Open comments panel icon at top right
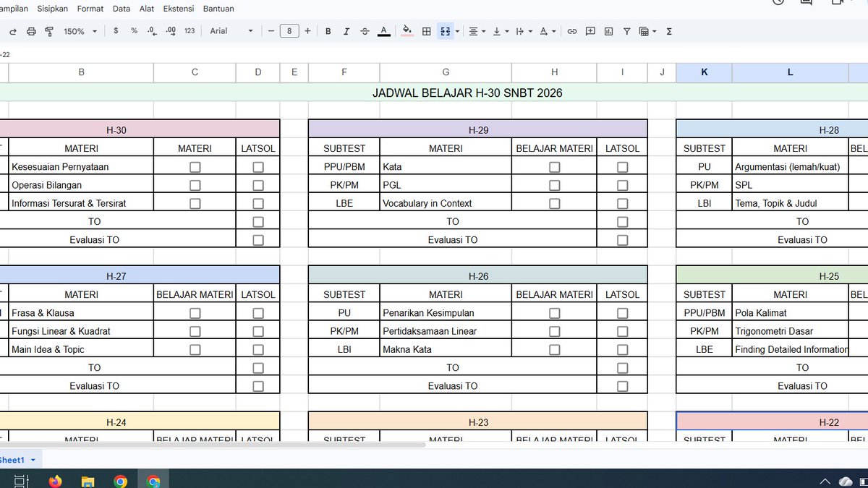The width and height of the screenshot is (868, 488). point(807,2)
